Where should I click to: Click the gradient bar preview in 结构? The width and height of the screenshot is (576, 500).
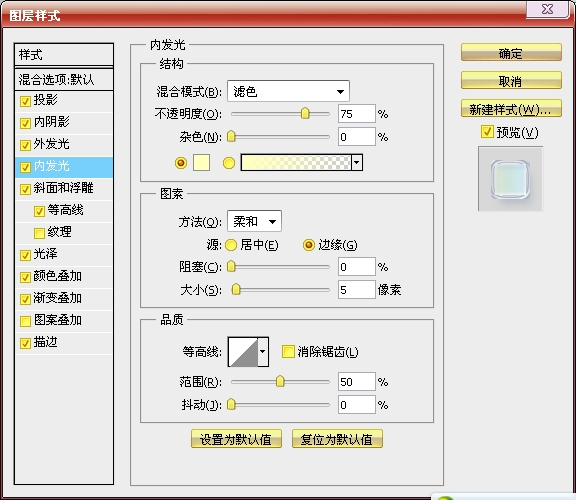click(296, 162)
